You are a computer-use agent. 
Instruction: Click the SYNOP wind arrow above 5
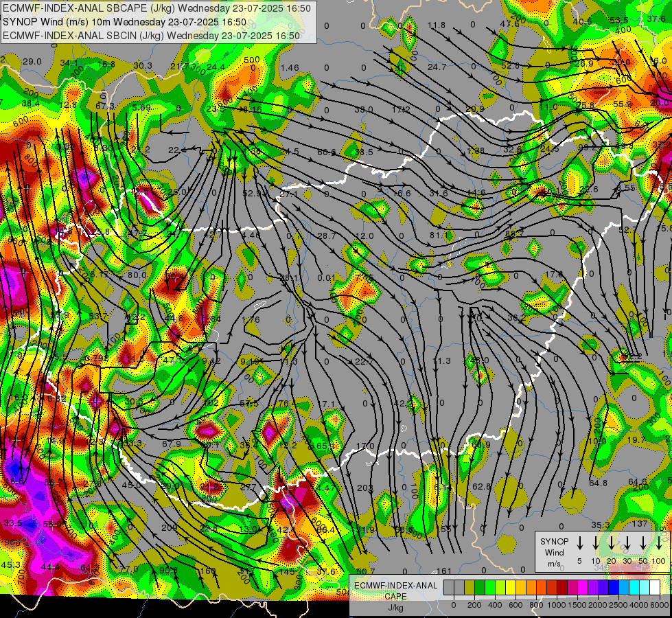click(579, 542)
